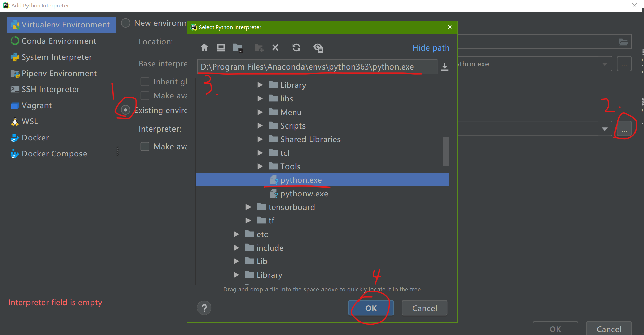Browse Location folder icon in Add Interpreter
This screenshot has height=335, width=644.
tap(623, 42)
